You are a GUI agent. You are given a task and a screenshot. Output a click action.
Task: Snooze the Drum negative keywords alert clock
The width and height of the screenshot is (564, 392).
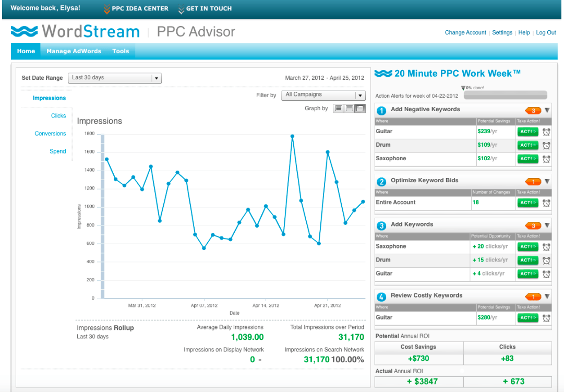pyautogui.click(x=546, y=146)
